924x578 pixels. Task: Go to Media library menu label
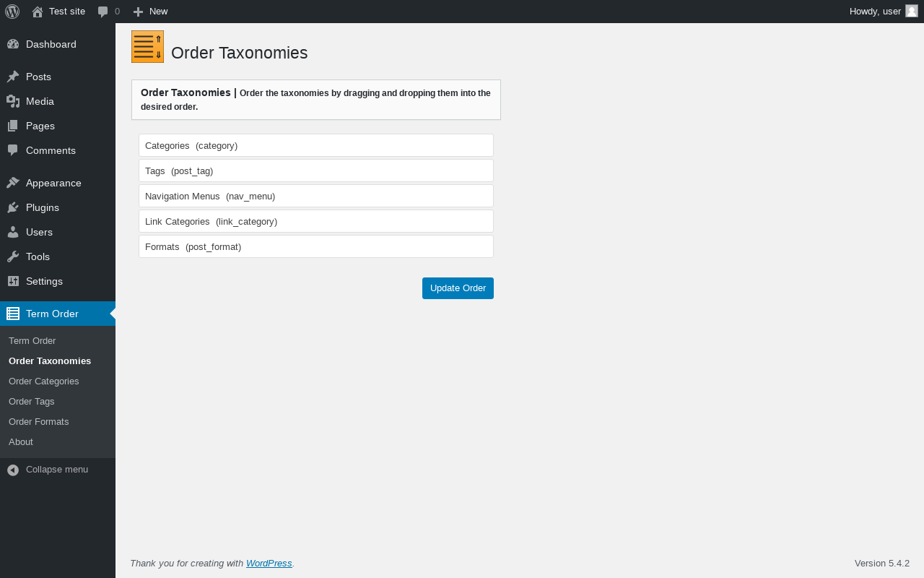point(40,101)
